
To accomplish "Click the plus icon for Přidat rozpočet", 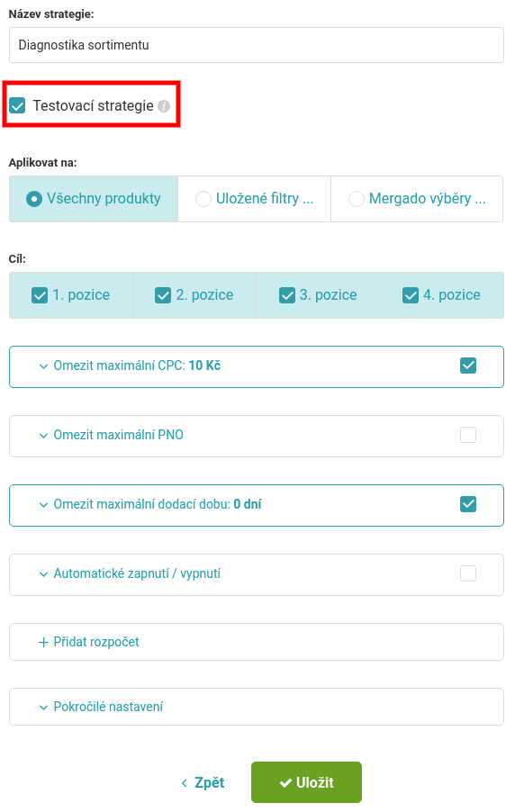I will (43, 642).
